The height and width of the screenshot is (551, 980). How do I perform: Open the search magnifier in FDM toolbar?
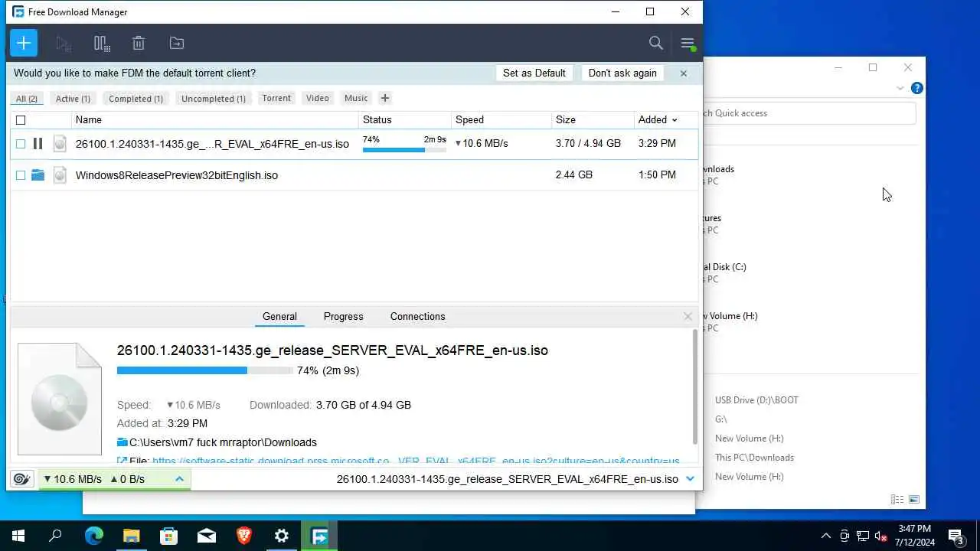(656, 44)
